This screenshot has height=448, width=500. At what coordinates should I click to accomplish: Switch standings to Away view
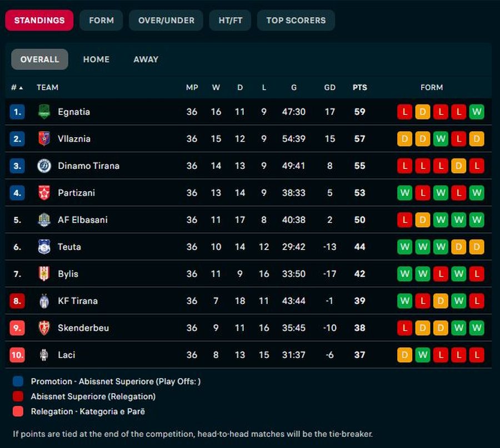146,59
